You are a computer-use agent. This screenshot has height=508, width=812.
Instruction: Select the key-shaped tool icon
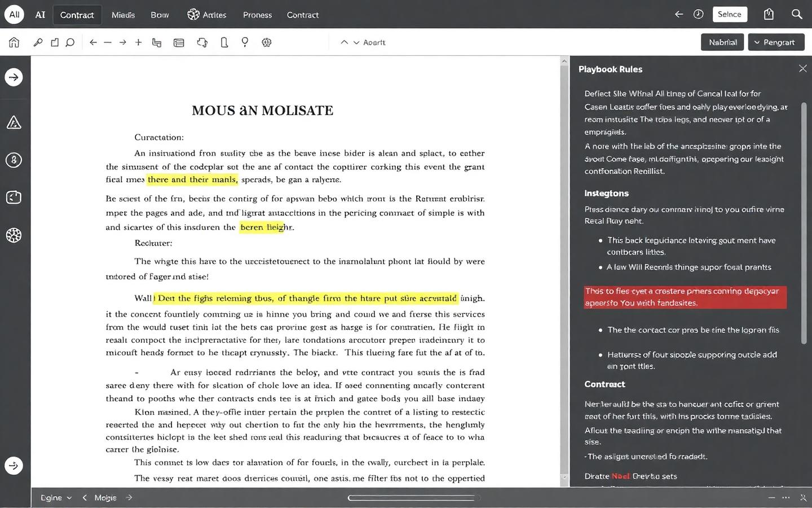(x=38, y=42)
